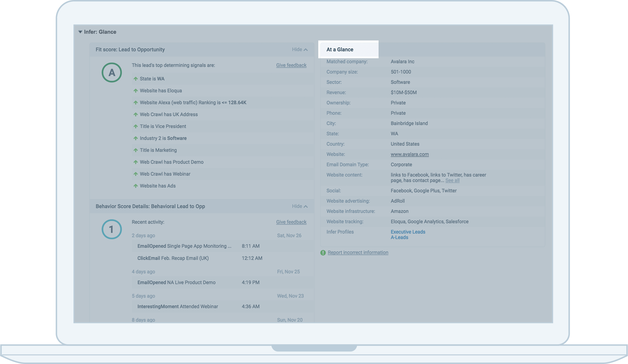Click arrow beside Website has Ads
628x364 pixels.
pyautogui.click(x=135, y=186)
